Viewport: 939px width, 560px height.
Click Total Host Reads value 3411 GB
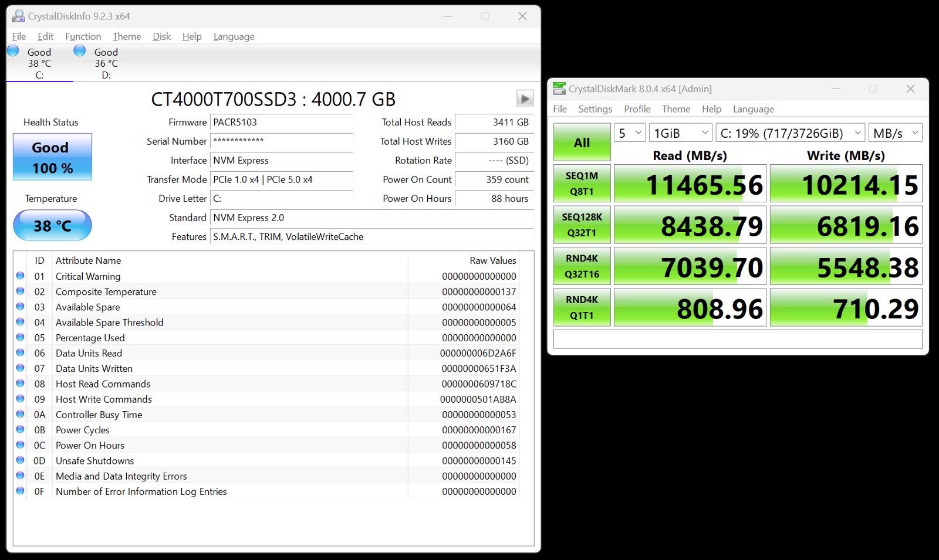(494, 123)
